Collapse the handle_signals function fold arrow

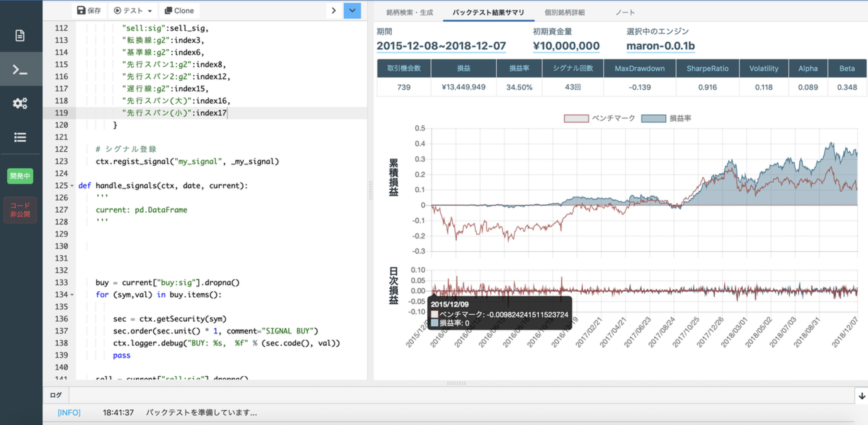(72, 186)
